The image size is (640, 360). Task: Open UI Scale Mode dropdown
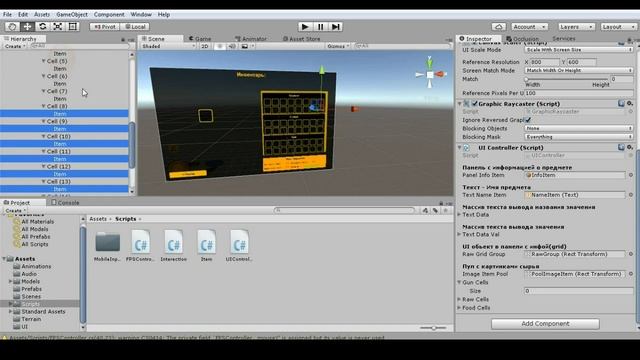pos(578,50)
